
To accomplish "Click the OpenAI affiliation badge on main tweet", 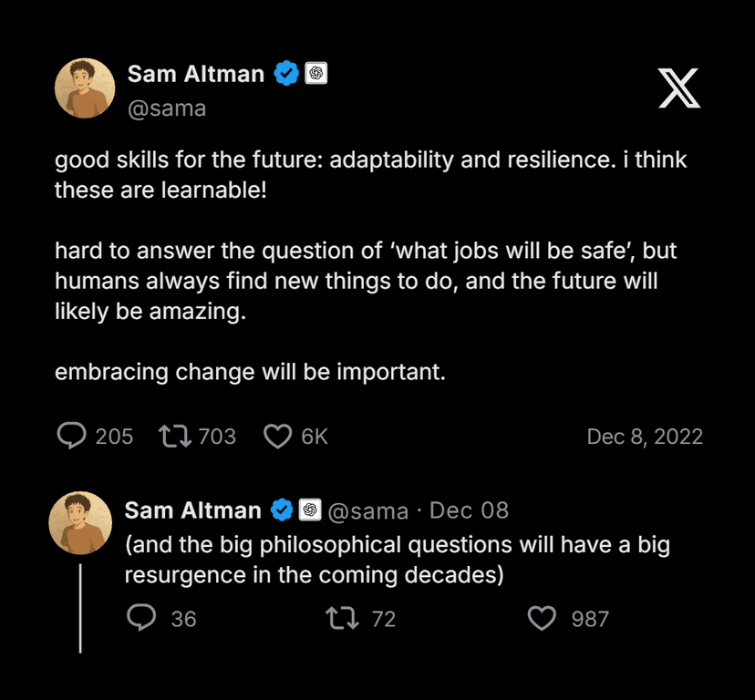I will pyautogui.click(x=315, y=74).
